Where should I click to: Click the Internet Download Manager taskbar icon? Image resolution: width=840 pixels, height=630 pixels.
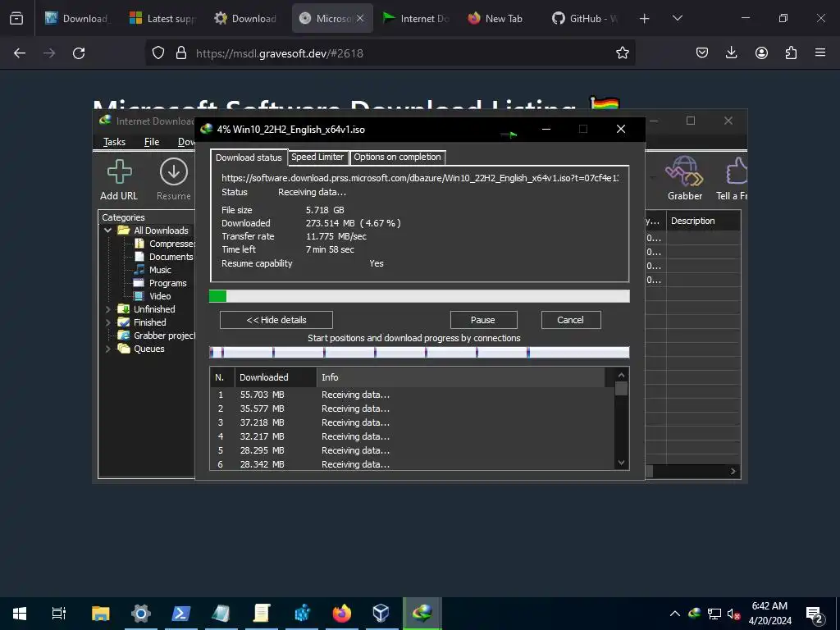[422, 614]
